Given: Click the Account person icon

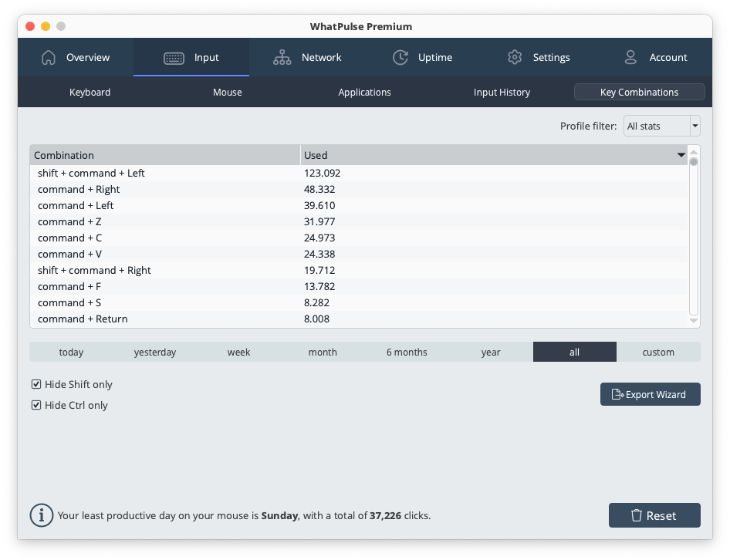Looking at the screenshot, I should click(630, 58).
